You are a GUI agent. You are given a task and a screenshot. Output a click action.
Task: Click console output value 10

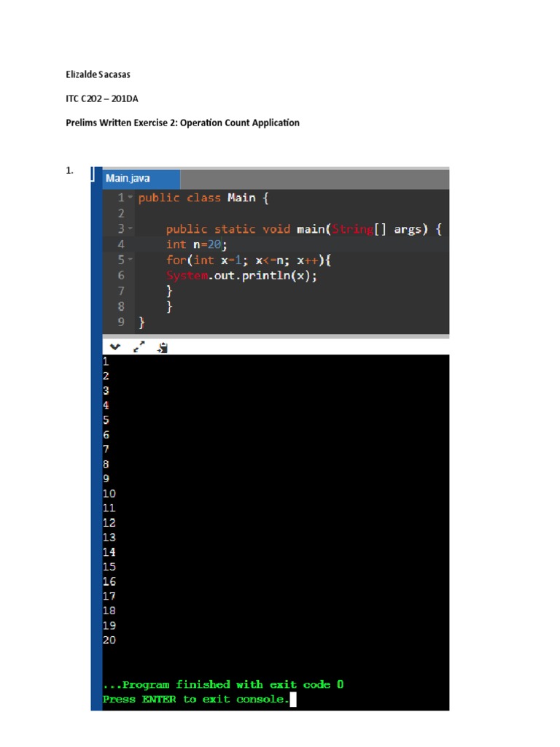[x=109, y=494]
